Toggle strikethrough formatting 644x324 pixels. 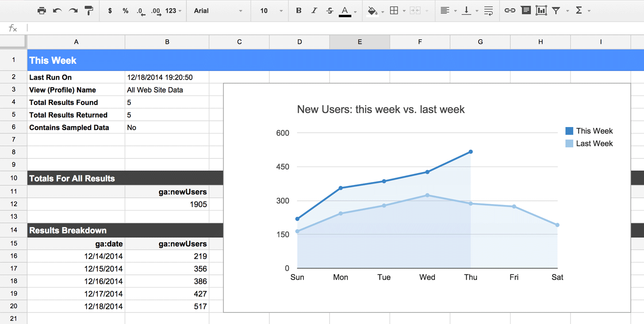330,10
